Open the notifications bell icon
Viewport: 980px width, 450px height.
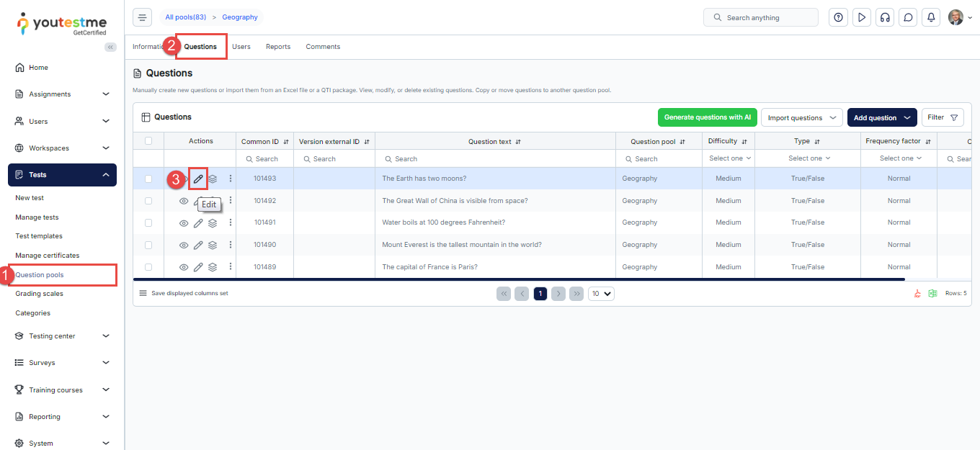coord(932,17)
